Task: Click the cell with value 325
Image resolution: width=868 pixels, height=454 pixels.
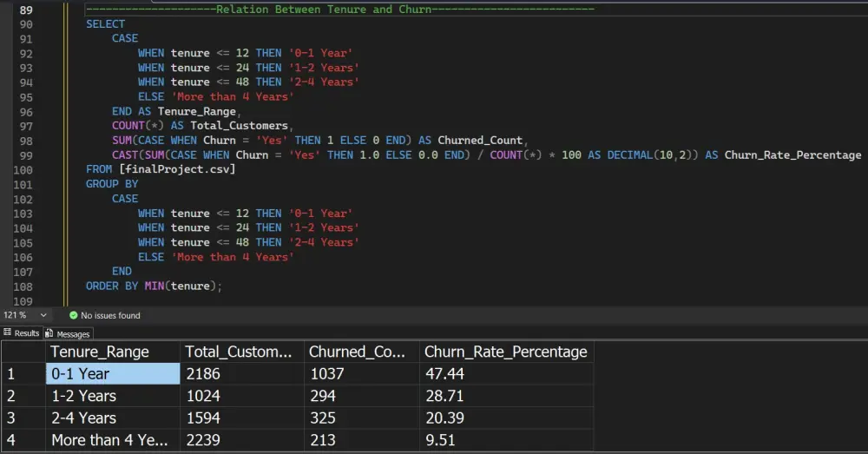Action: [361, 418]
